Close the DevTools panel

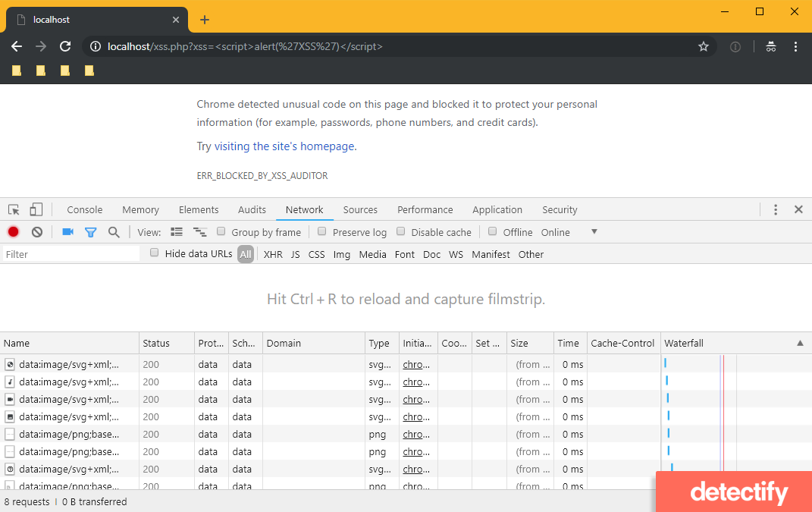(798, 209)
